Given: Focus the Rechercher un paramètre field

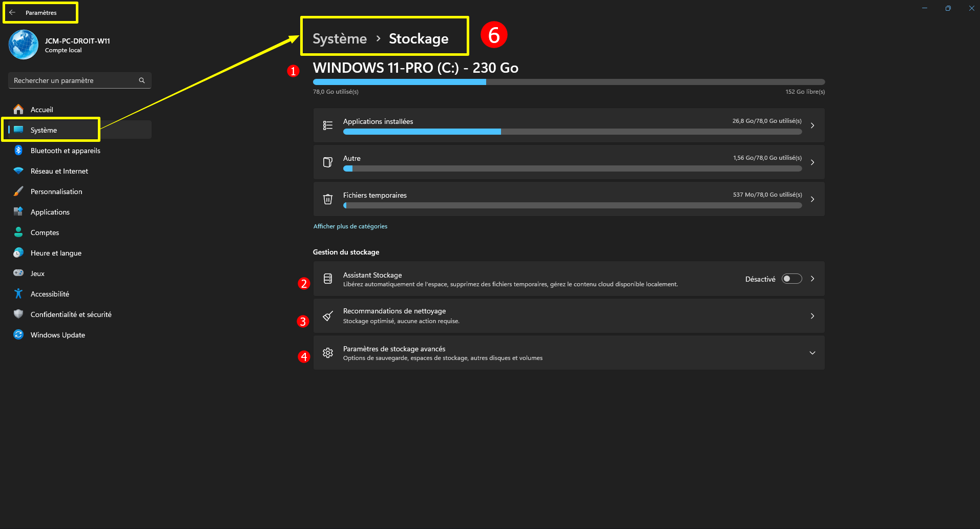Looking at the screenshot, I should [74, 80].
